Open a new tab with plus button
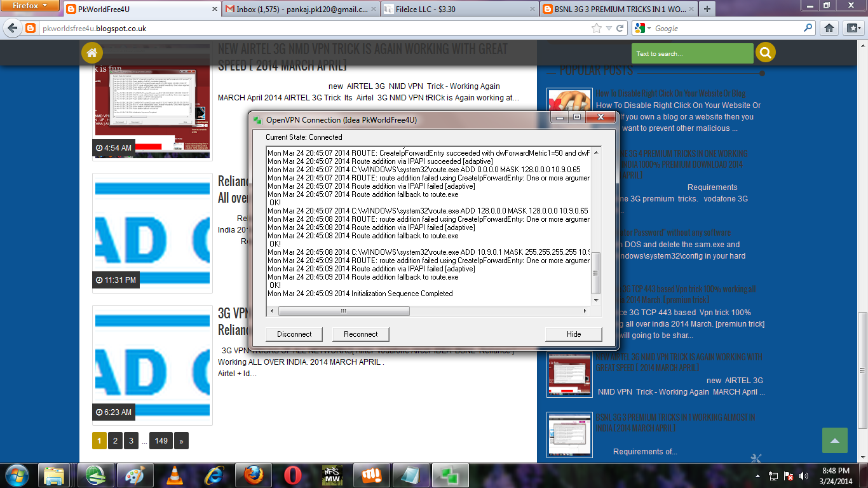This screenshot has height=488, width=868. tap(706, 9)
